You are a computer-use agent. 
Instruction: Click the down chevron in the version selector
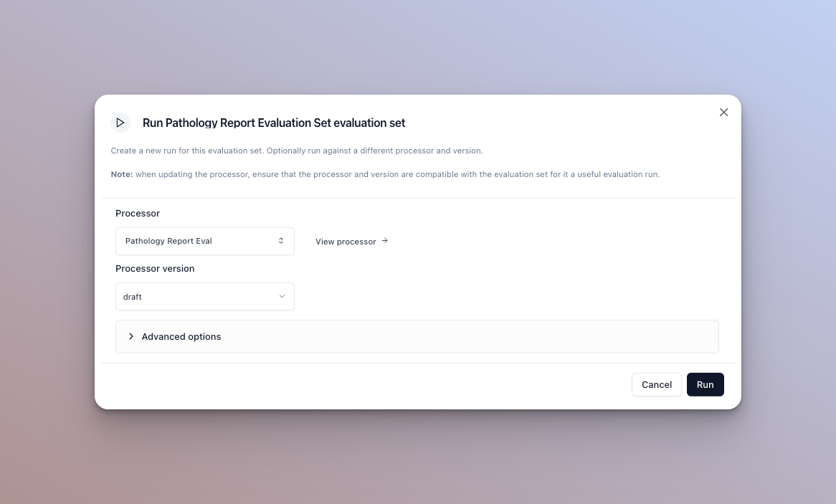click(282, 297)
